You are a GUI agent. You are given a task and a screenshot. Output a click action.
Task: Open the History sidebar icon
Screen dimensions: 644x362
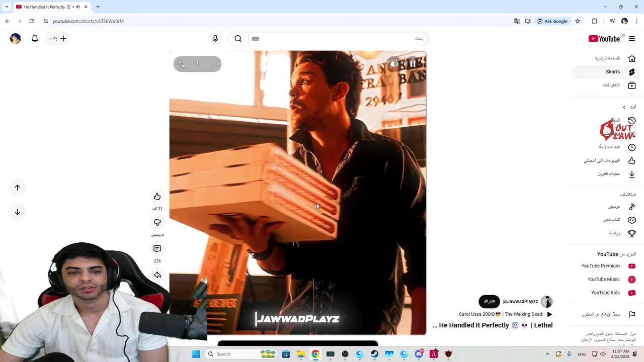(x=632, y=121)
